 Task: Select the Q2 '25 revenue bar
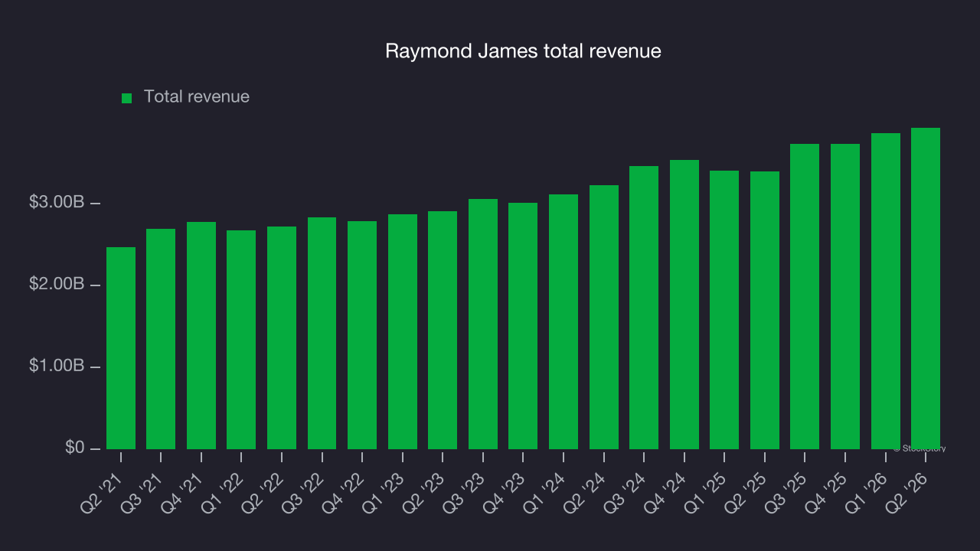[765, 310]
